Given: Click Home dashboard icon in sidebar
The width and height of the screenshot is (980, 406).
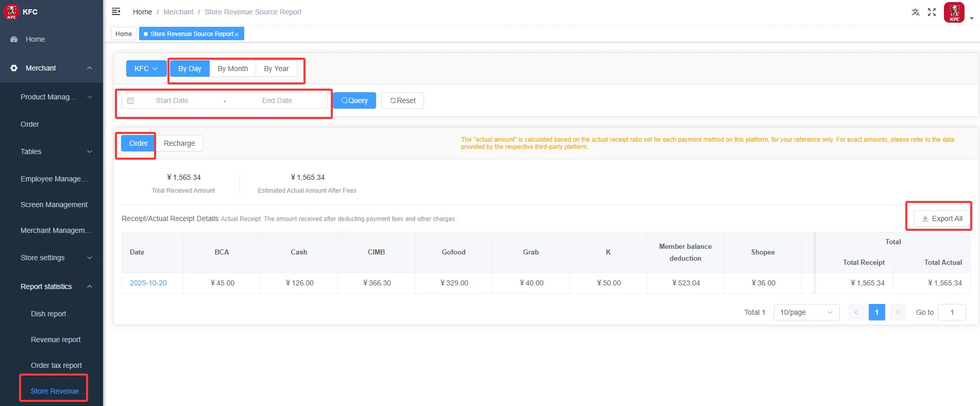Looking at the screenshot, I should point(14,39).
